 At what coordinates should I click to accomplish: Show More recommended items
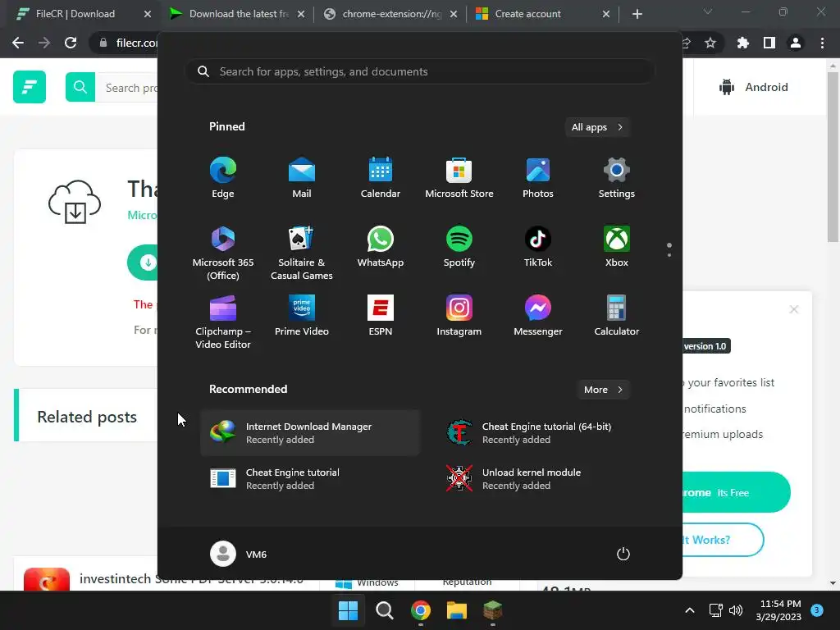603,390
